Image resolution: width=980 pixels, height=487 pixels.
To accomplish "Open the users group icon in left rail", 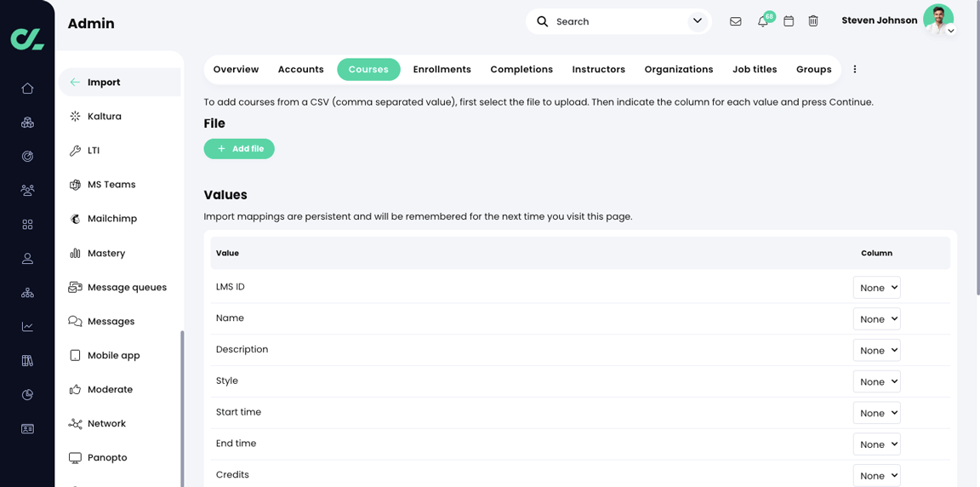I will (27, 190).
